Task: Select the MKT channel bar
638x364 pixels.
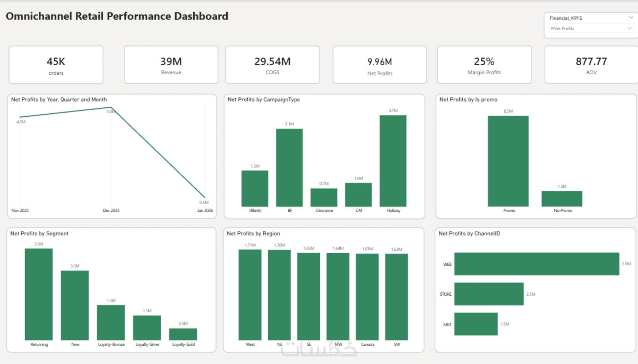Action: tap(476, 324)
